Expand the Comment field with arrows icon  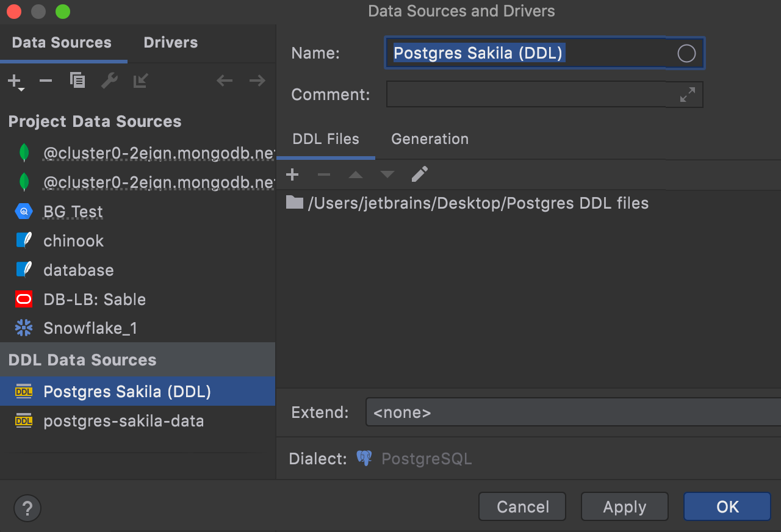point(687,95)
